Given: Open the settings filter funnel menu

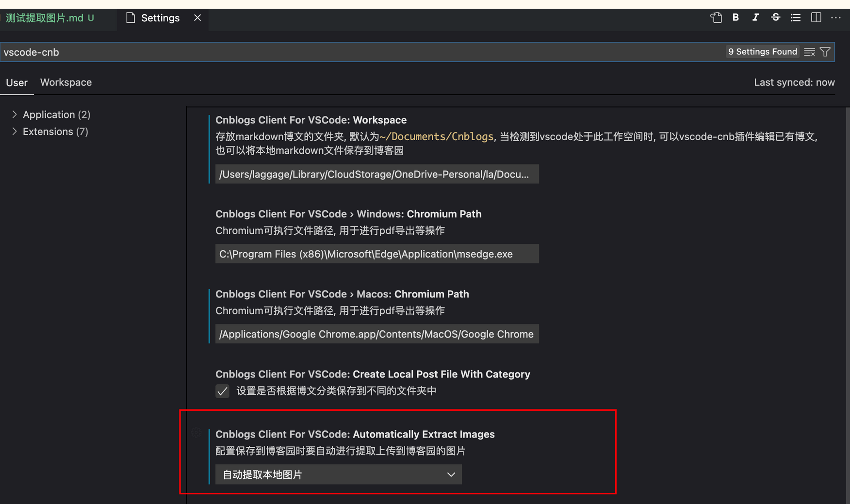Looking at the screenshot, I should [825, 52].
